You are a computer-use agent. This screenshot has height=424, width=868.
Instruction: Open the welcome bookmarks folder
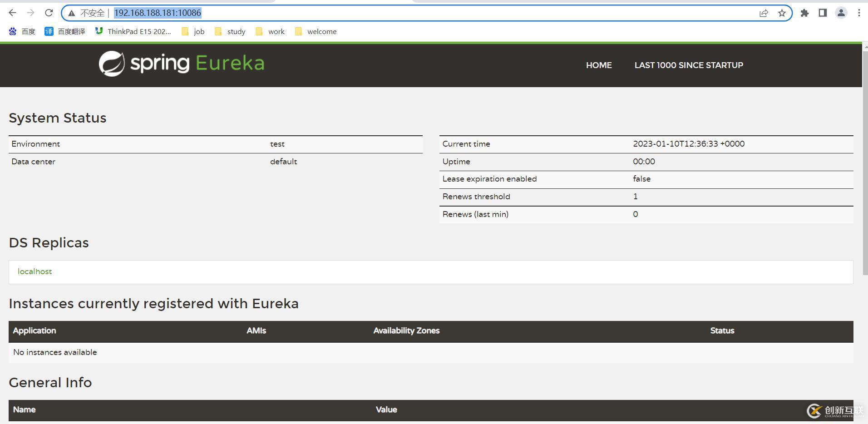pos(316,31)
